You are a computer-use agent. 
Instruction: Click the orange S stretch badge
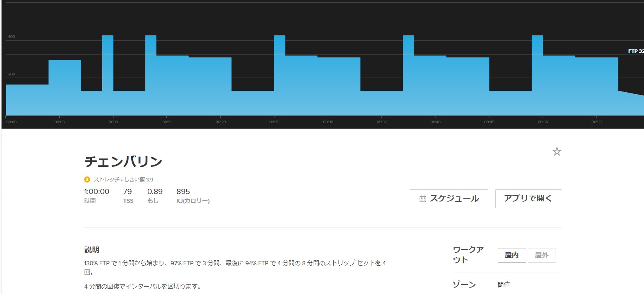pyautogui.click(x=87, y=180)
